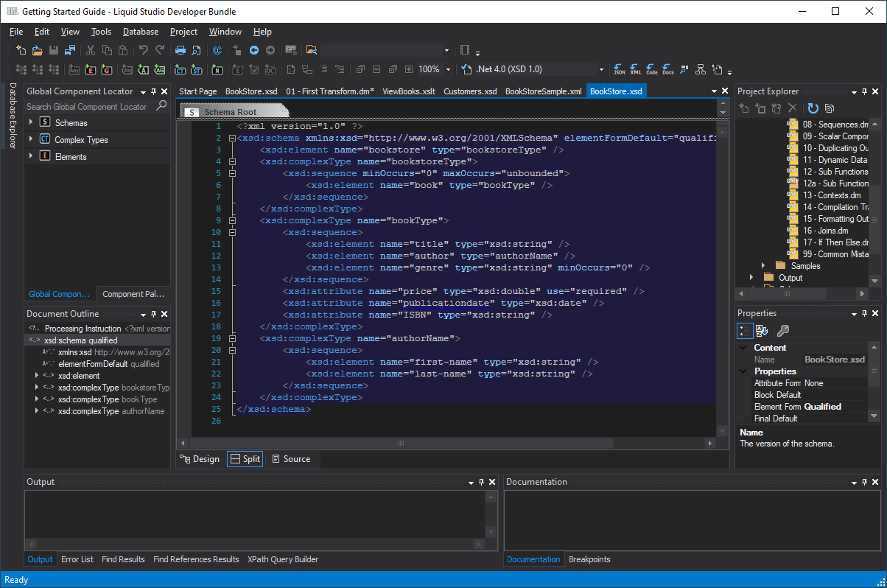The height and width of the screenshot is (588, 887).
Task: Switch editor to Design view
Action: click(200, 459)
